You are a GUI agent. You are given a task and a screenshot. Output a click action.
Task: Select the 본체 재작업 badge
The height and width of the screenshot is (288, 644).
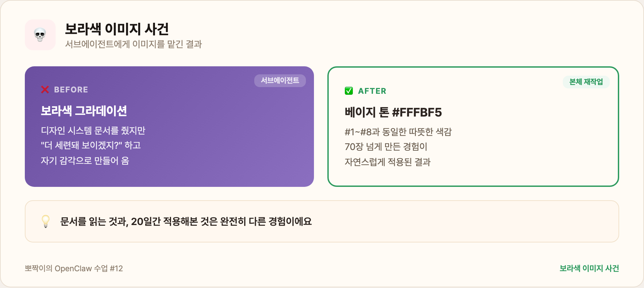click(x=586, y=82)
